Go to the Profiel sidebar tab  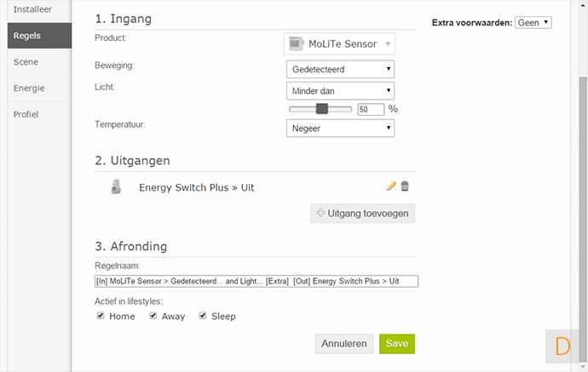[26, 114]
